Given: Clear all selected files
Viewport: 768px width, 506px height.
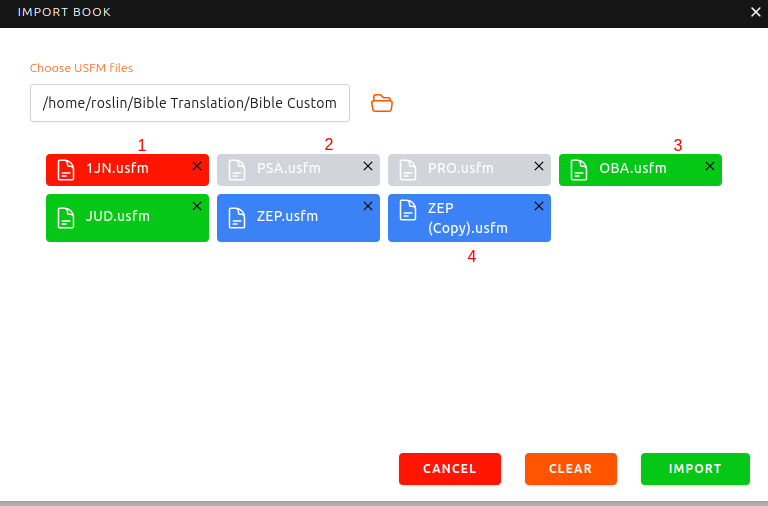Looking at the screenshot, I should click(x=570, y=468).
